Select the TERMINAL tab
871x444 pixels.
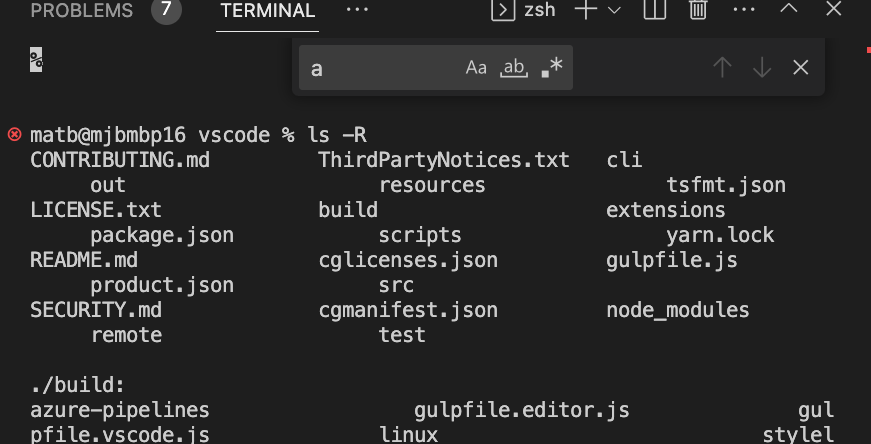pos(267,11)
